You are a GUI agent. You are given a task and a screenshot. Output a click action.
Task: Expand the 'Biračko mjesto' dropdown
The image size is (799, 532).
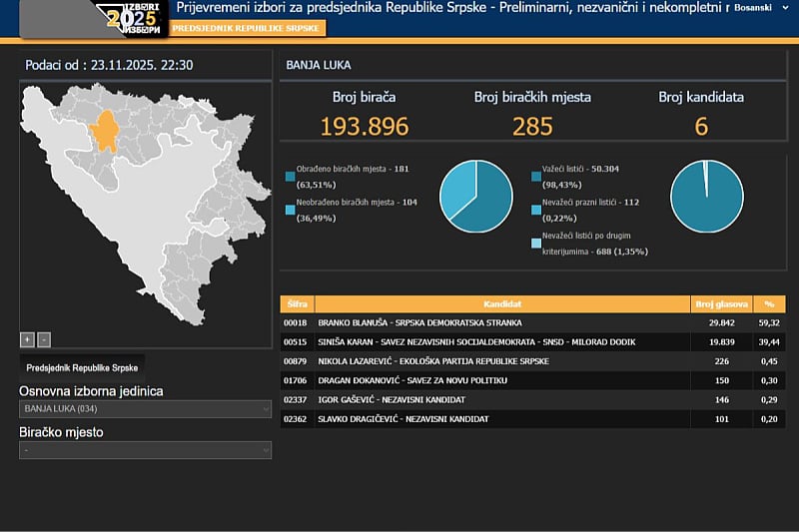coord(146,450)
